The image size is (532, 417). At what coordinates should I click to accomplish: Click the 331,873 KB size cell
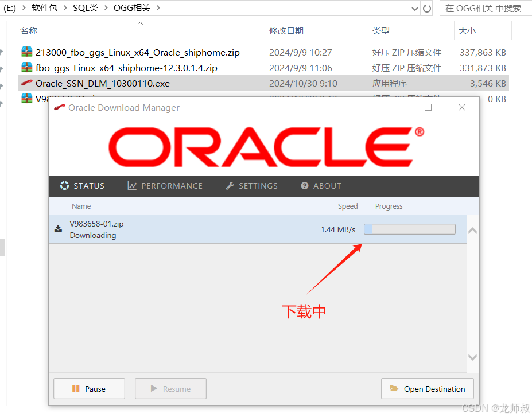483,68
